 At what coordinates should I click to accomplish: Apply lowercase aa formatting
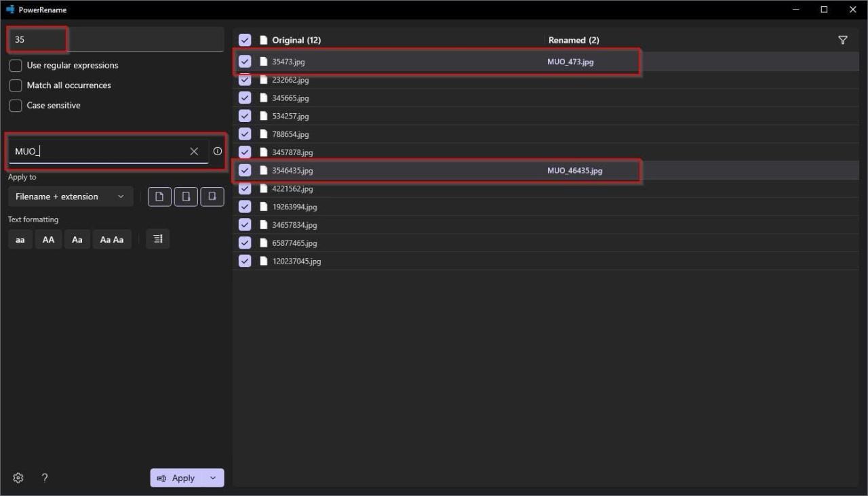[x=20, y=239]
